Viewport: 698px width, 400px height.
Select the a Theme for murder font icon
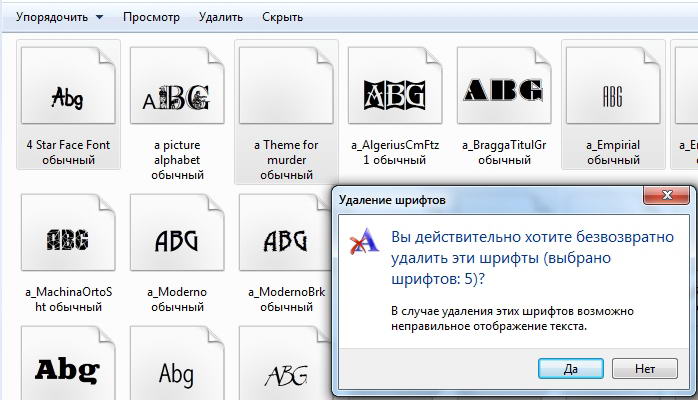286,85
